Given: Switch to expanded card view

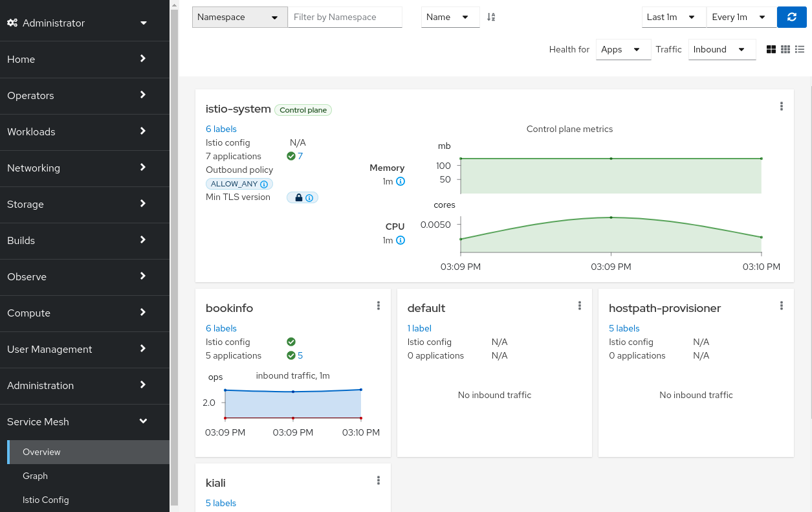Looking at the screenshot, I should coord(771,49).
